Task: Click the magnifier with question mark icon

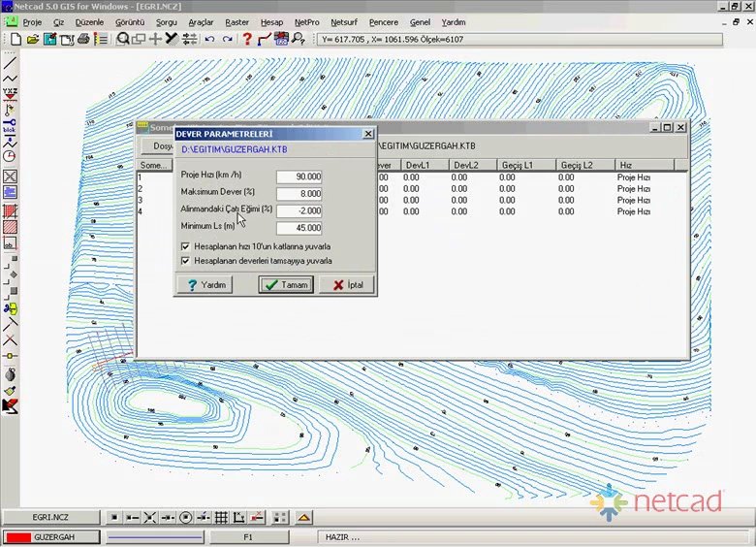Action: 298,39
